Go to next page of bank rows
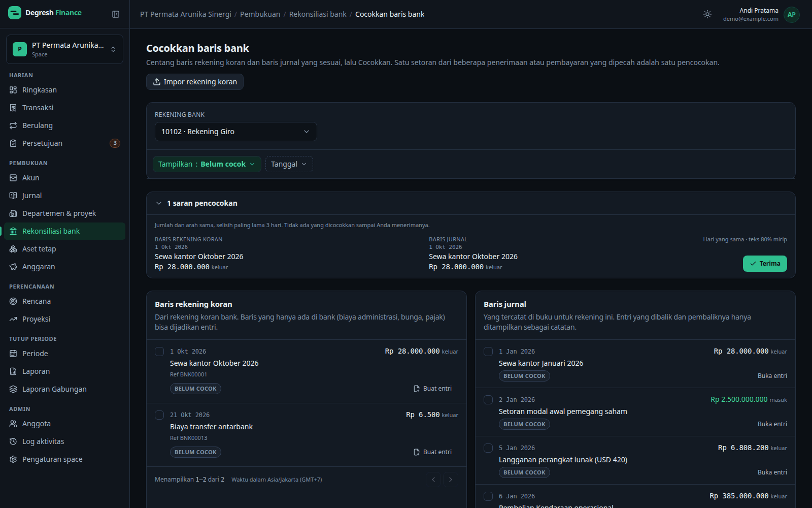 (x=451, y=480)
